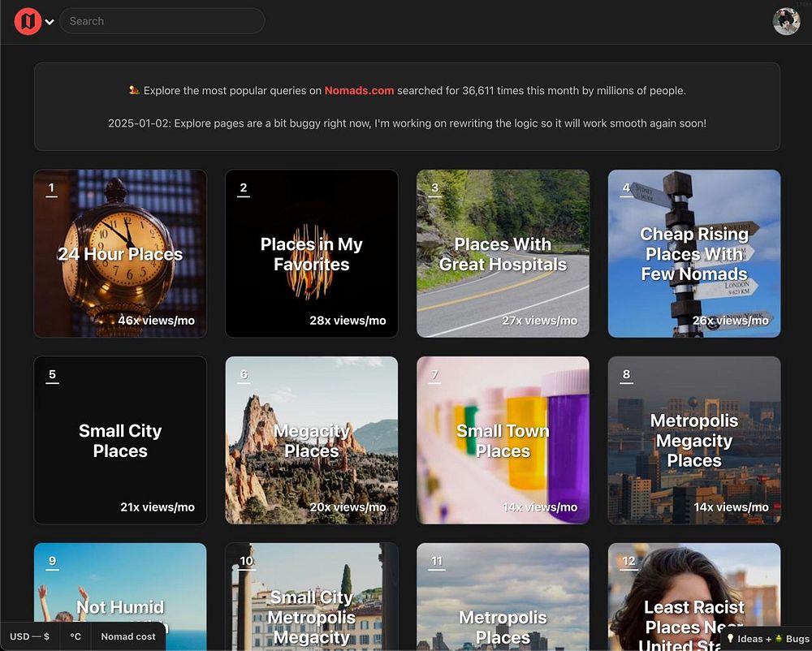This screenshot has height=651, width=812.
Task: Open the Small City Places card
Action: click(x=120, y=441)
